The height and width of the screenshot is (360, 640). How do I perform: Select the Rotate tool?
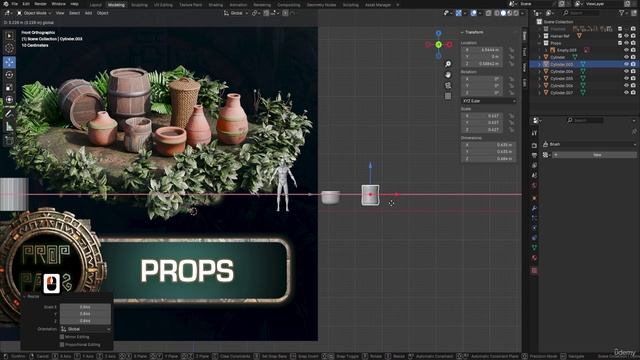[x=9, y=75]
